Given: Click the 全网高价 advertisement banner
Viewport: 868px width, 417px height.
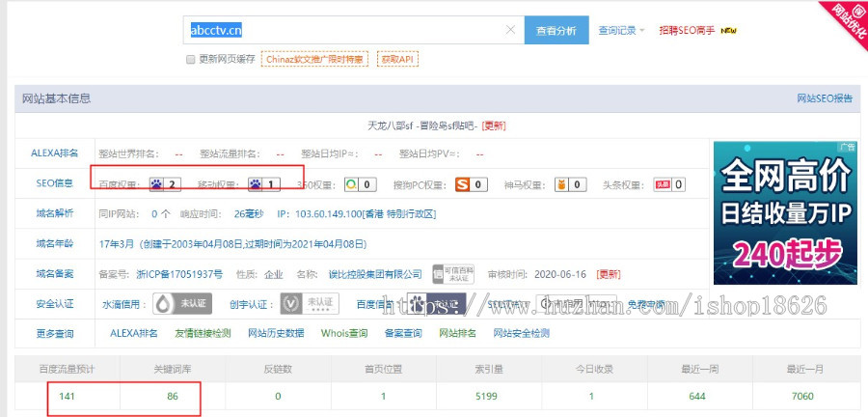Looking at the screenshot, I should [x=785, y=212].
